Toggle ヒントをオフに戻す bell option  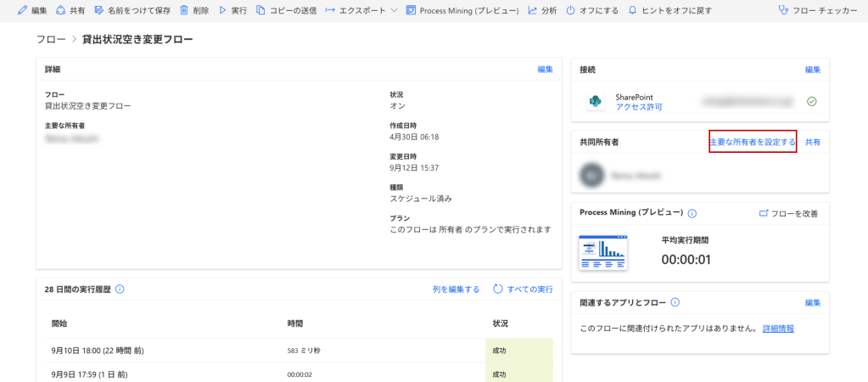click(669, 10)
